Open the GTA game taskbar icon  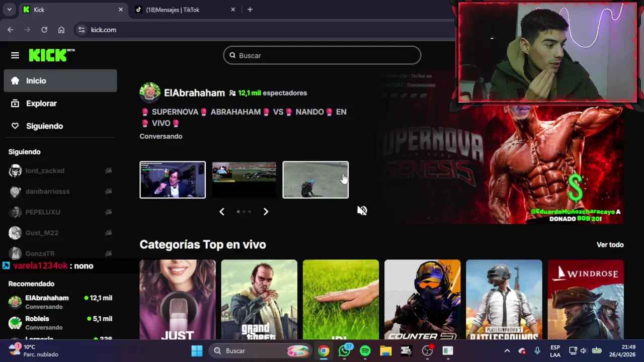(407, 351)
